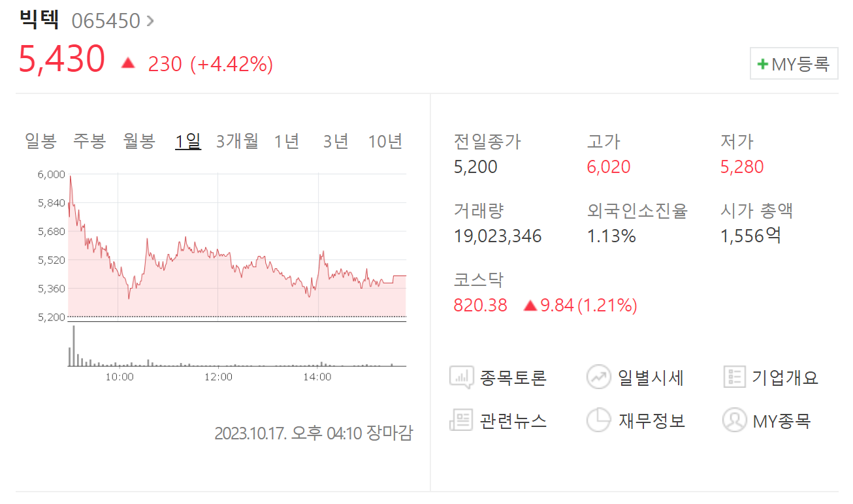Switch chart to 일봉 daily candles

[41, 140]
